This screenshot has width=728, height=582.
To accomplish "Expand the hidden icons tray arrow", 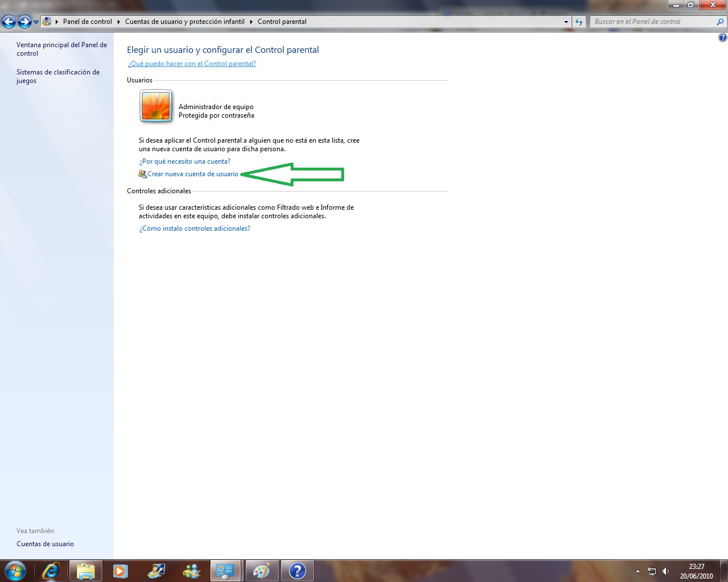I will (638, 570).
